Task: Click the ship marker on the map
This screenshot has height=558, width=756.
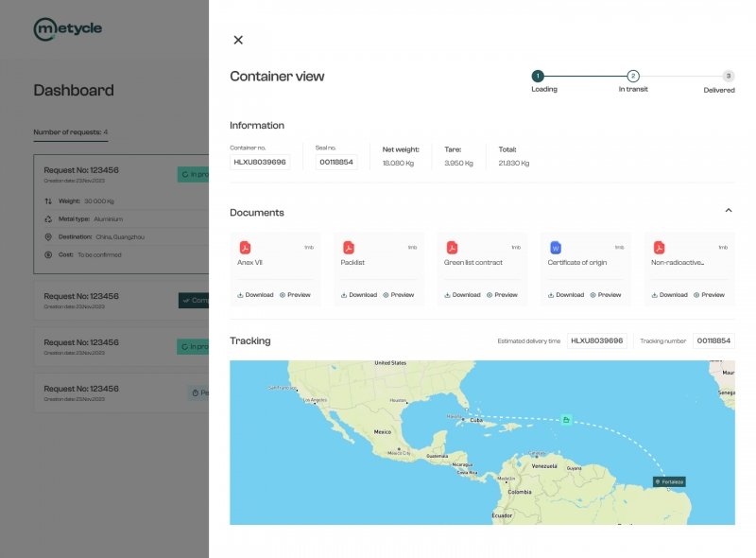Action: click(566, 420)
